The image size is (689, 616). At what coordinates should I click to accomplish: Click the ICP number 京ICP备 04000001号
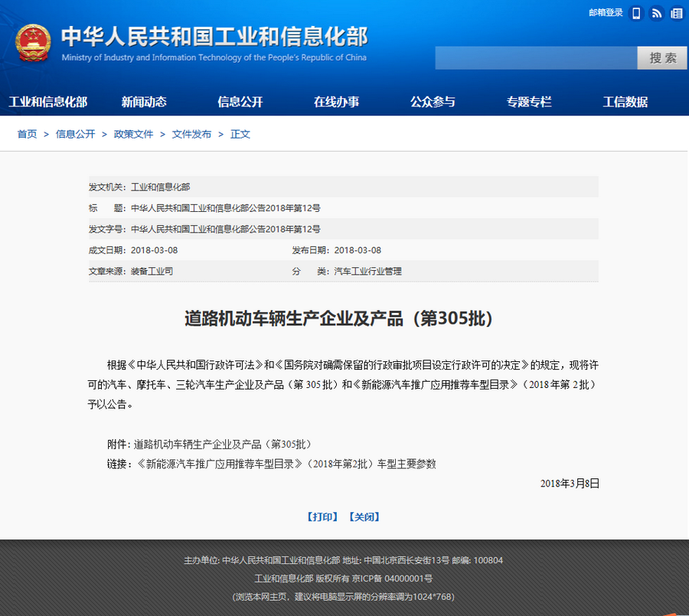392,579
